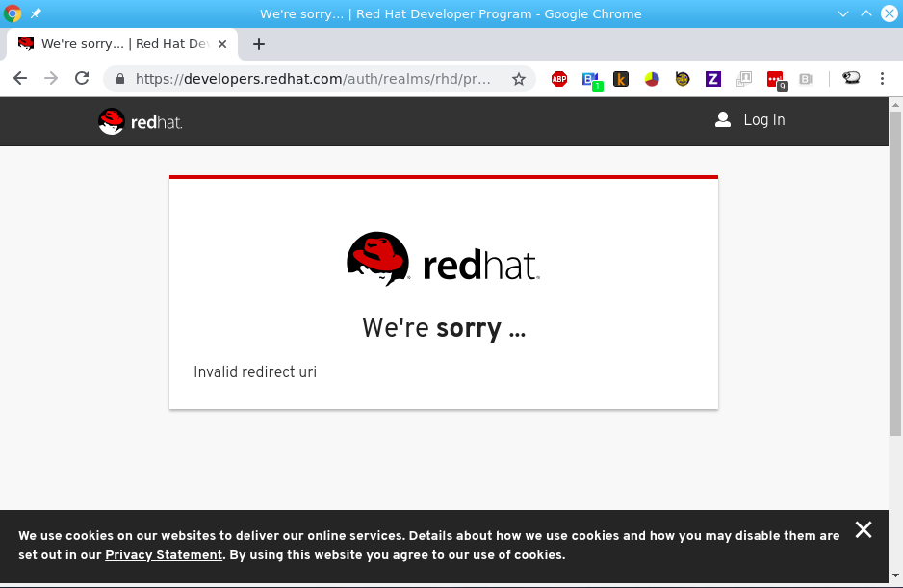Open a new tab with the plus button
903x588 pixels.
pos(259,44)
